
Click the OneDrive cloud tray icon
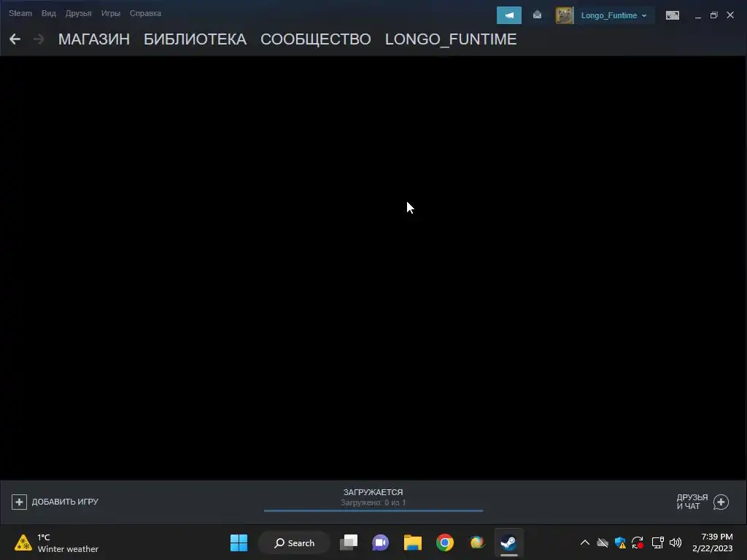pyautogui.click(x=603, y=542)
